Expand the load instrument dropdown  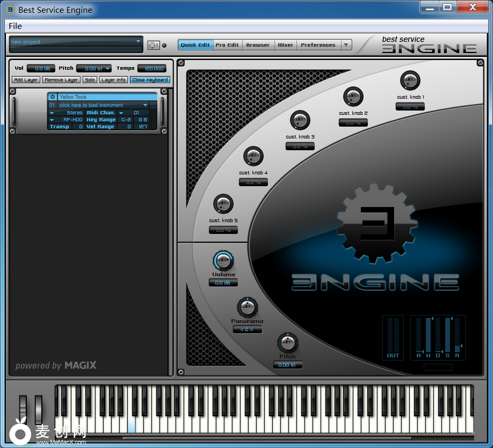point(145,105)
